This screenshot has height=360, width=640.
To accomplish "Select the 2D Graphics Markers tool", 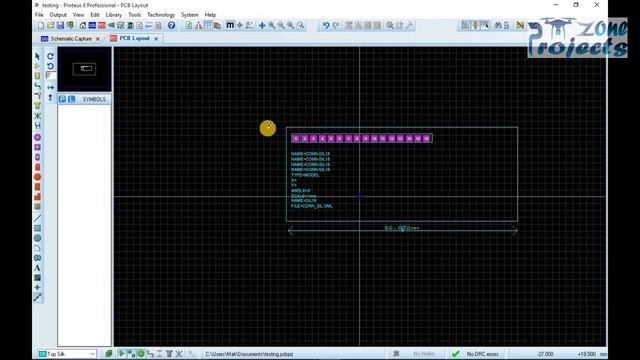I will pos(38,287).
